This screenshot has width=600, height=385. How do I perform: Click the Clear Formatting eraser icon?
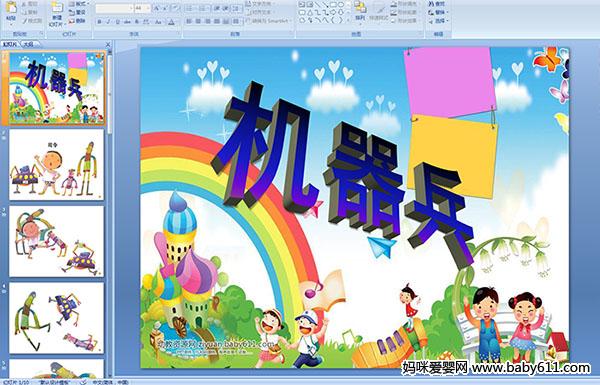click(x=175, y=8)
